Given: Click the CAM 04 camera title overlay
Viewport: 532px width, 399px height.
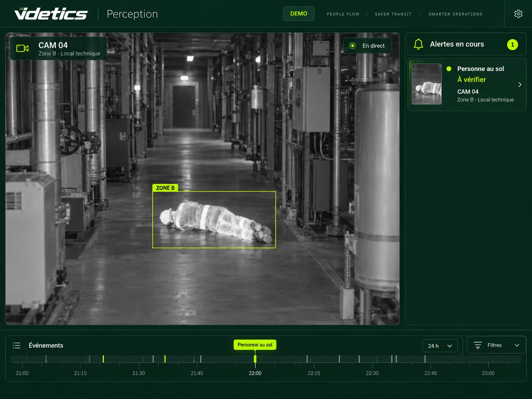Looking at the screenshot, I should click(58, 48).
